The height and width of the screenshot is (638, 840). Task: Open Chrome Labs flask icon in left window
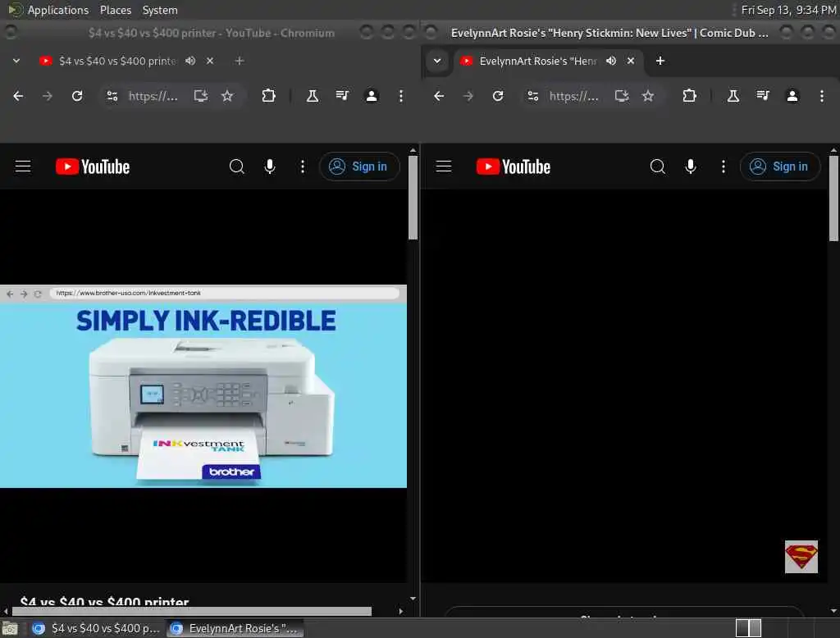pos(313,96)
